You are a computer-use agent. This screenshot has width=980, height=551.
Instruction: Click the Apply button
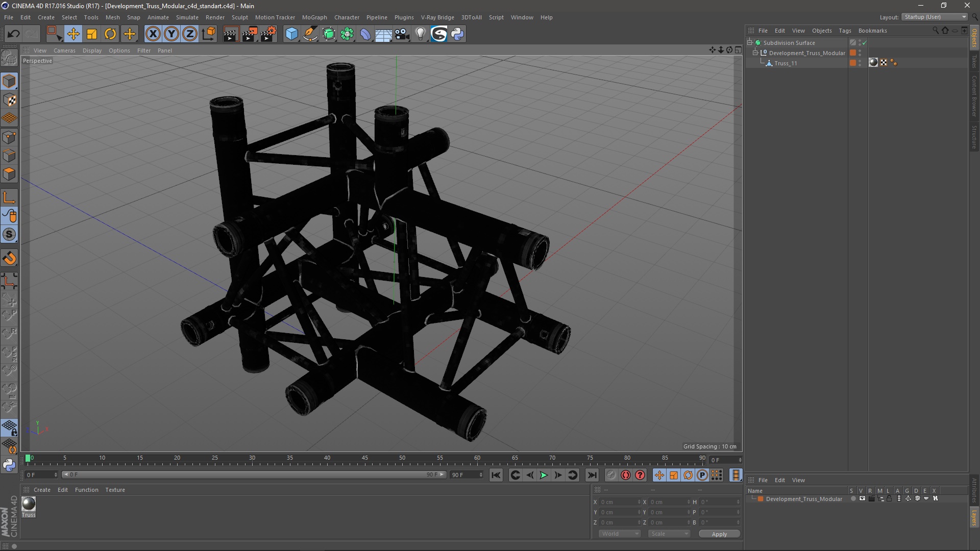pos(719,534)
